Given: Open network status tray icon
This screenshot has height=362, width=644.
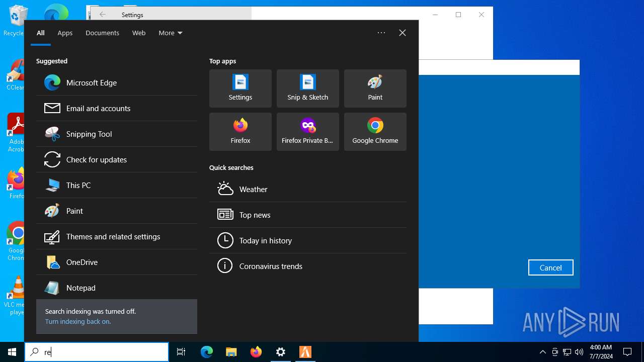Looking at the screenshot, I should (x=567, y=352).
